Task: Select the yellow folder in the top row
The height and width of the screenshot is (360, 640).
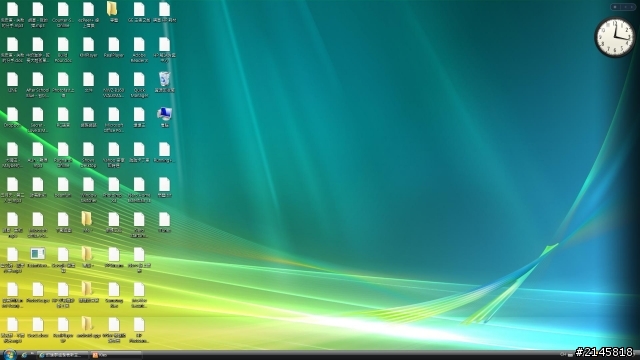Action: (x=113, y=12)
